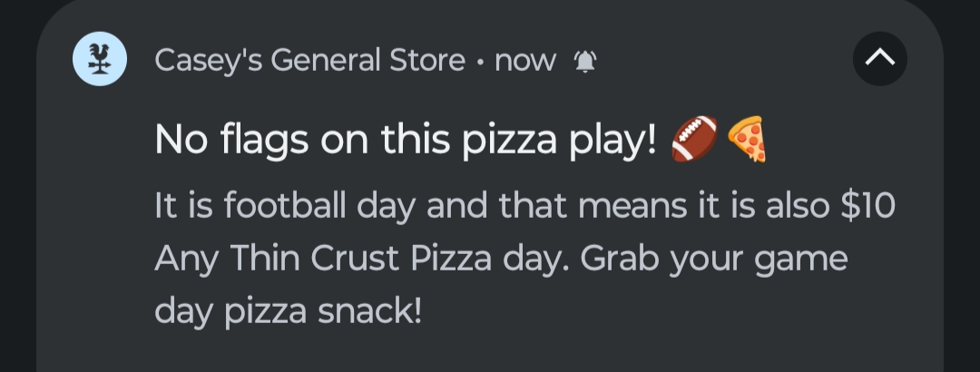Tap the Casey's rooster weathervane app icon
The image size is (980, 372).
pyautogui.click(x=99, y=60)
